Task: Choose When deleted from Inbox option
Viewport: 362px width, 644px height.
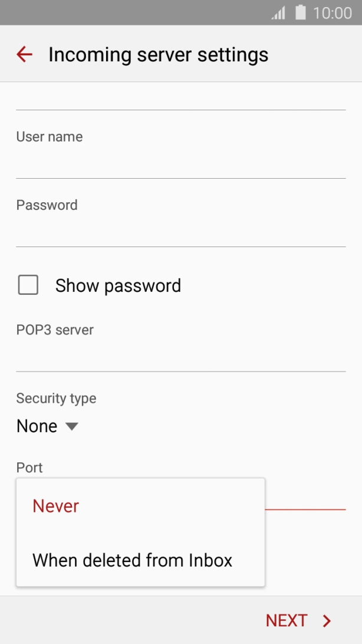Action: point(133,560)
